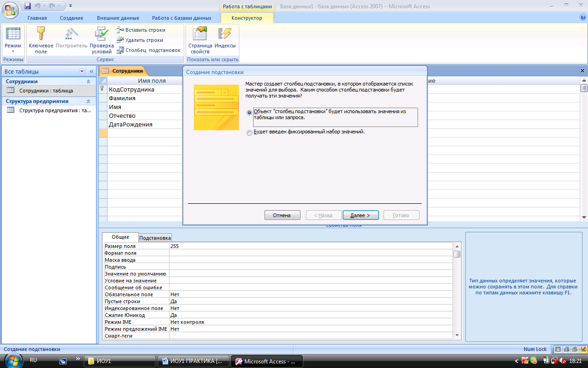Image resolution: width=588 pixels, height=368 pixels.
Task: Click Microsoft Access taskbar button
Action: 266,361
